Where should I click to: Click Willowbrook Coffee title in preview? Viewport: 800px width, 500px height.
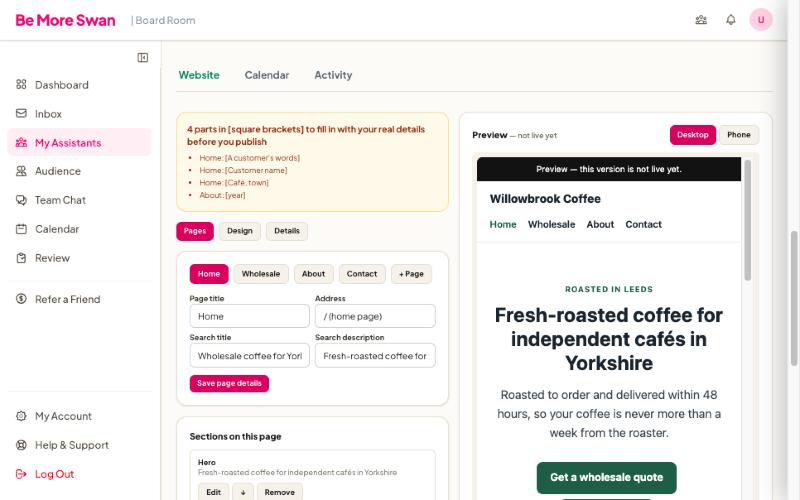coord(545,199)
